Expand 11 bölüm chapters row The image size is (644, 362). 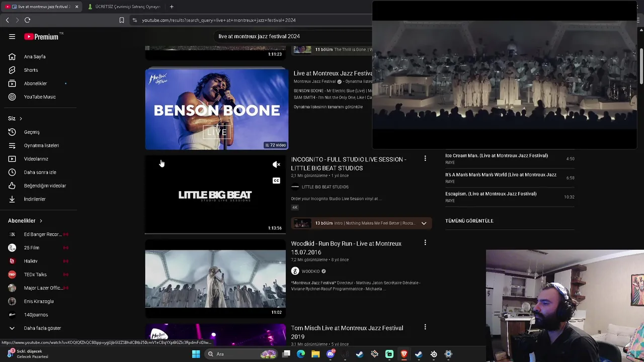tap(333, 50)
